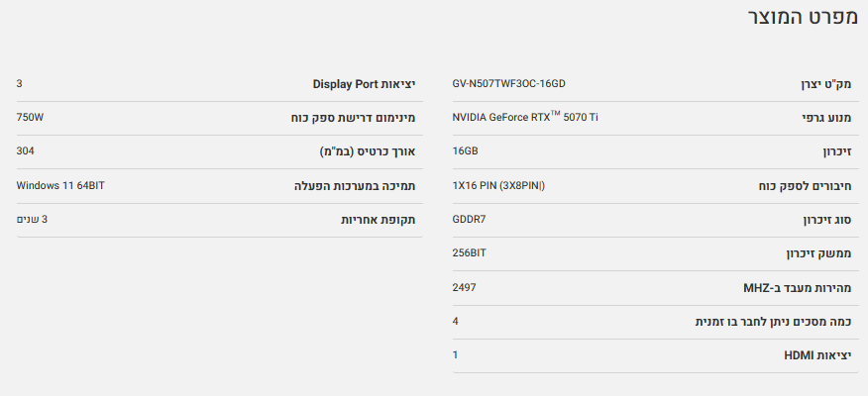This screenshot has width=868, height=396.
Task: Click the יציאות HDMI label
Action: point(817,355)
